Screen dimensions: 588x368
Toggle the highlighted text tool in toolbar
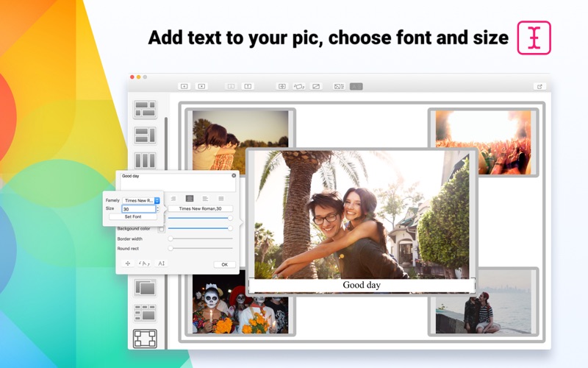(x=356, y=86)
